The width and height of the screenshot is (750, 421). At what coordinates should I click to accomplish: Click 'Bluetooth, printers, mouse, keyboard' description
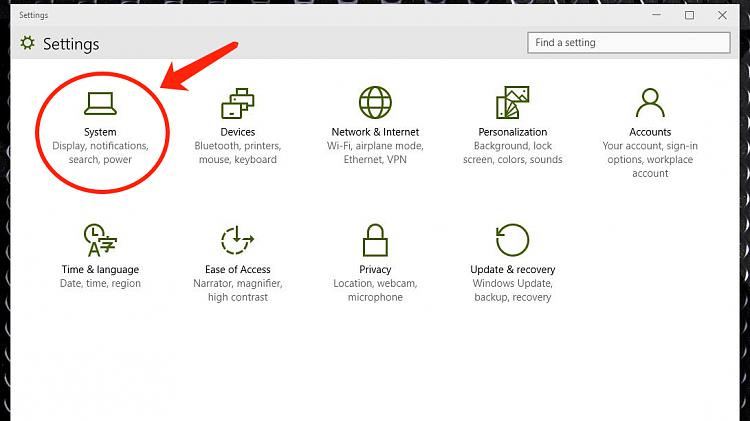[x=238, y=153]
